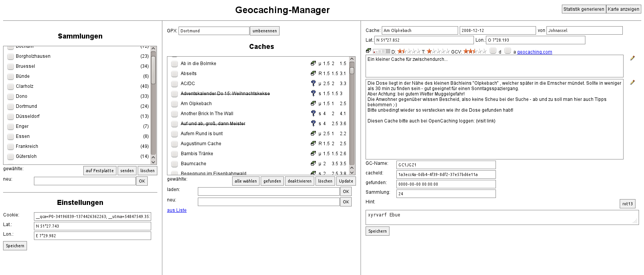This screenshot has width=644, height=275.
Task: Toggle the 'a' checkbox in cache details
Action: 507,50
